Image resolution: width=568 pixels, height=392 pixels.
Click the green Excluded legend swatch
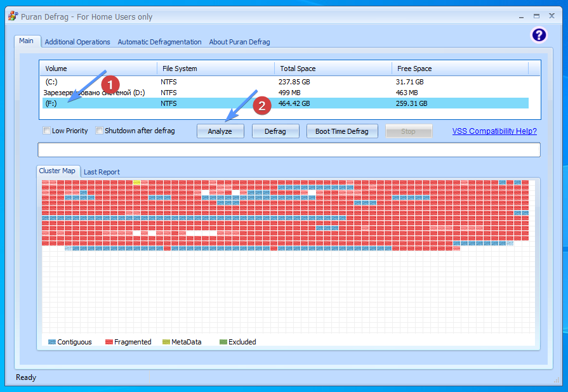[223, 342]
